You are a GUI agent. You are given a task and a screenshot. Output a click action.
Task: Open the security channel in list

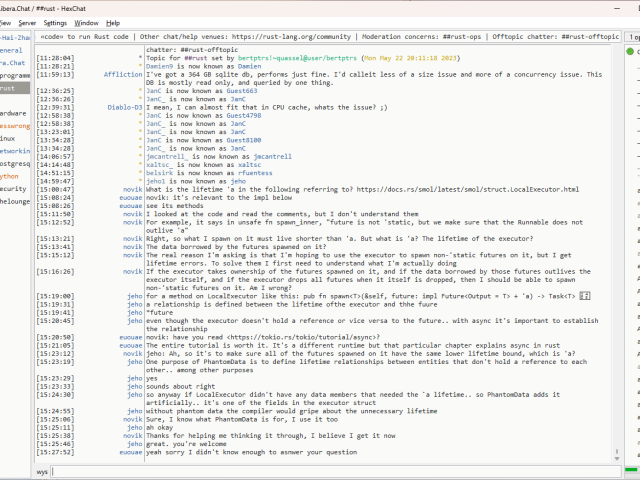pyautogui.click(x=13, y=188)
